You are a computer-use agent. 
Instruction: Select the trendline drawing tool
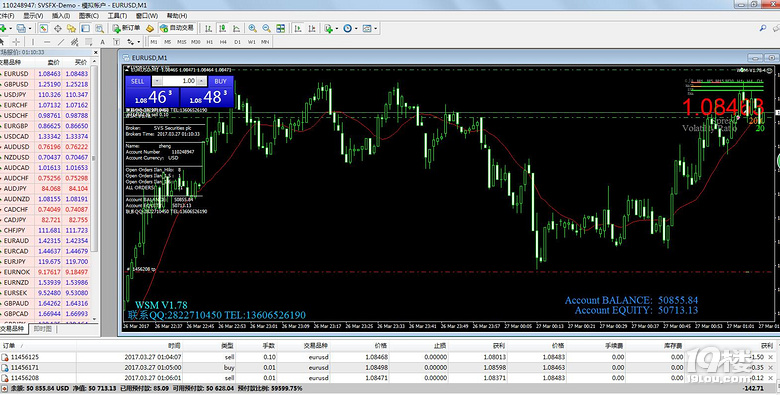tap(61, 42)
